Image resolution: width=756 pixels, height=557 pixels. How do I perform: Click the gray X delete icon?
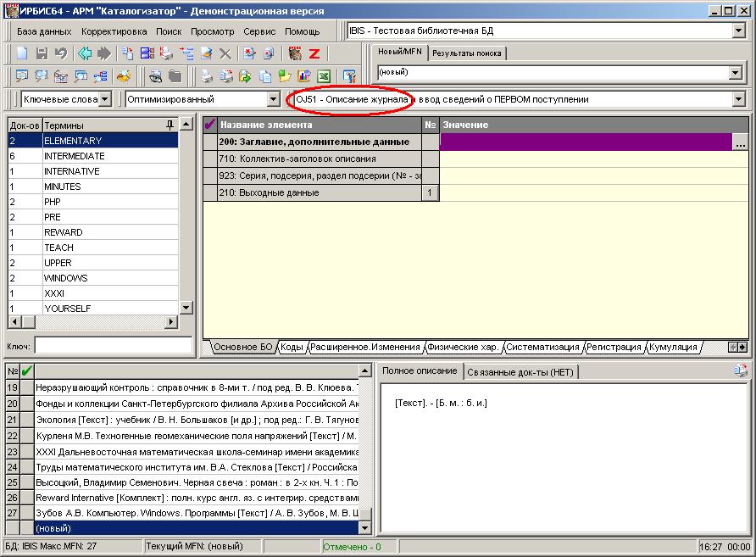pos(225,53)
